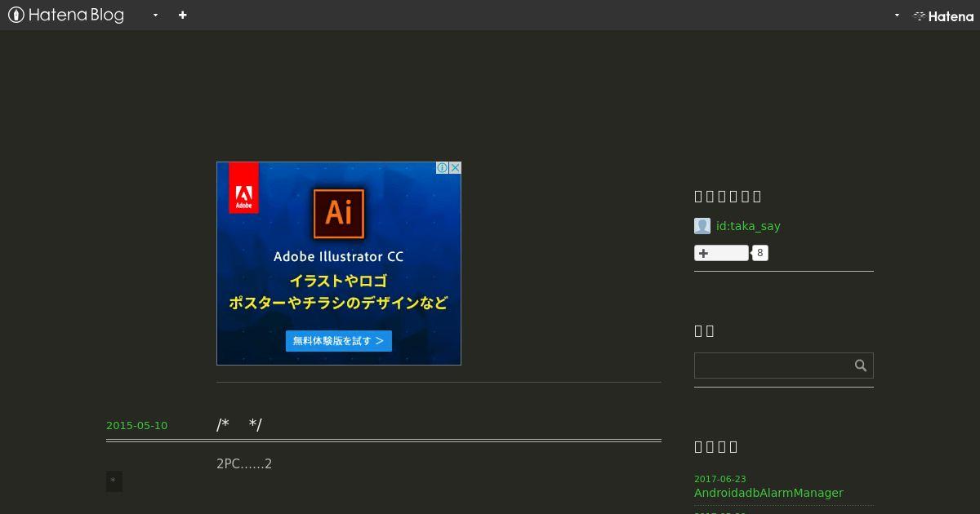This screenshot has height=514, width=980.
Task: Open the AndroidadbAlarmManager entry link
Action: 768,493
